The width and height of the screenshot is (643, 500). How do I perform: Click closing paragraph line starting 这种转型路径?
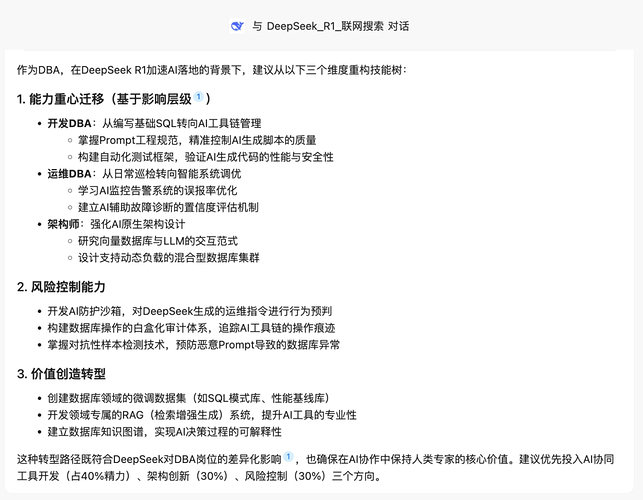point(315,459)
